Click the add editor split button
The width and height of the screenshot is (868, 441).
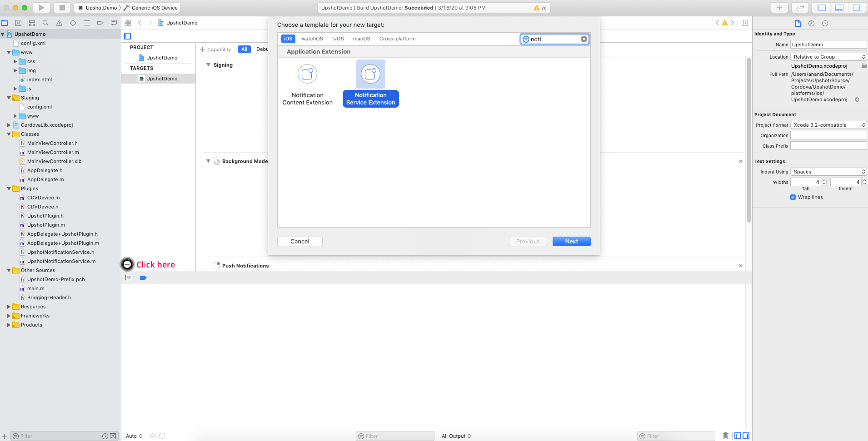(745, 23)
